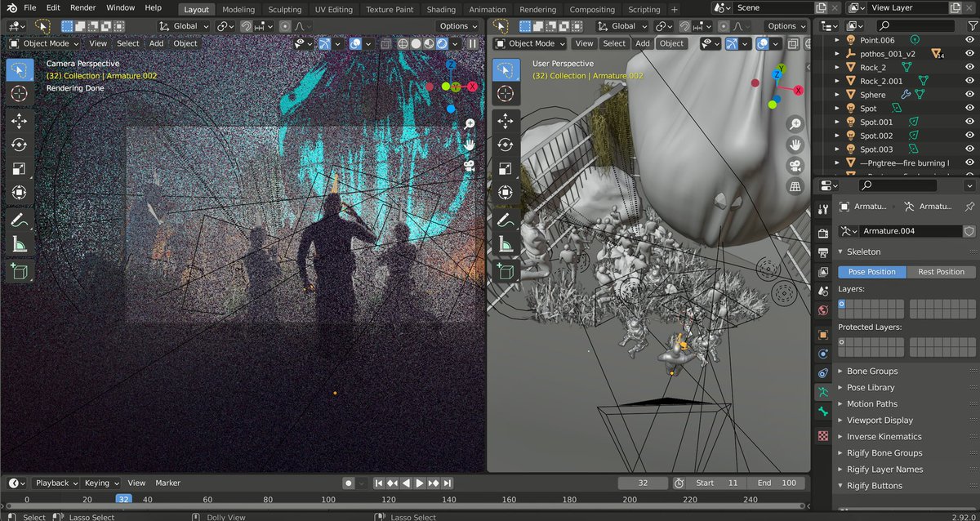Select the Measure tool in left viewport
The width and height of the screenshot is (980, 521).
pos(19,244)
